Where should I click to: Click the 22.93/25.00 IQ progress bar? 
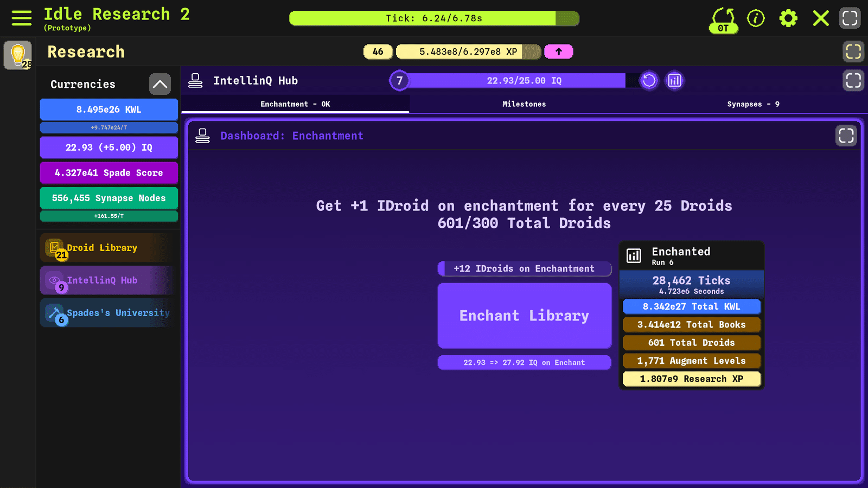coord(524,81)
